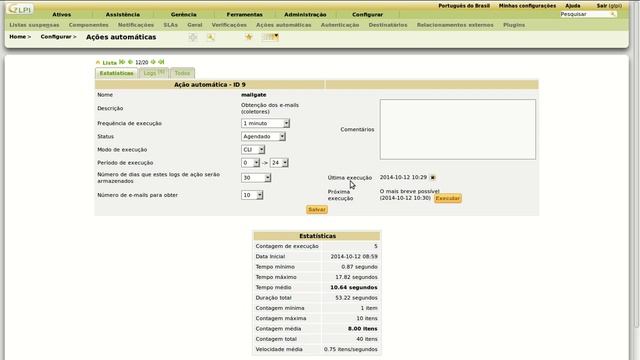Viewport: 640px width, 360px height.
Task: Switch to the Todos tab
Action: click(x=182, y=73)
